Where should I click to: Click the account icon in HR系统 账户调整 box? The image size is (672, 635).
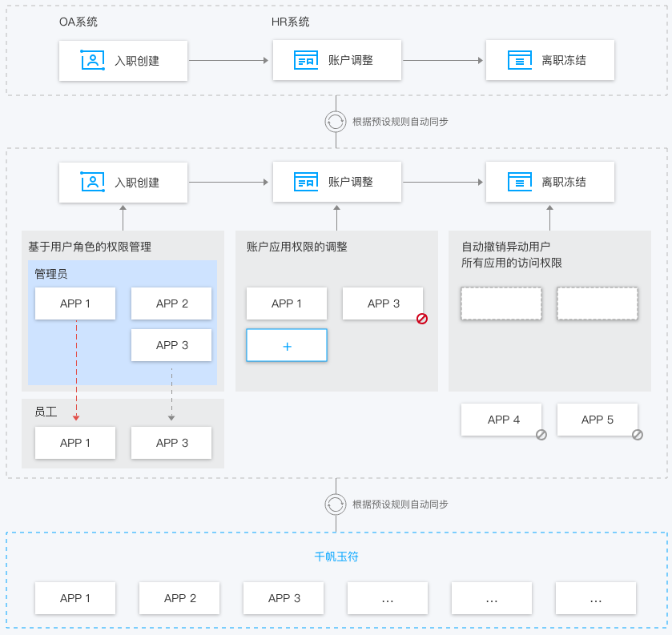click(x=306, y=60)
